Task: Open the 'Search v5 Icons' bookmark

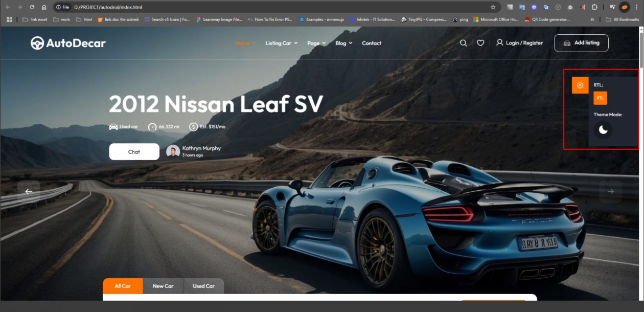Action: (x=167, y=19)
